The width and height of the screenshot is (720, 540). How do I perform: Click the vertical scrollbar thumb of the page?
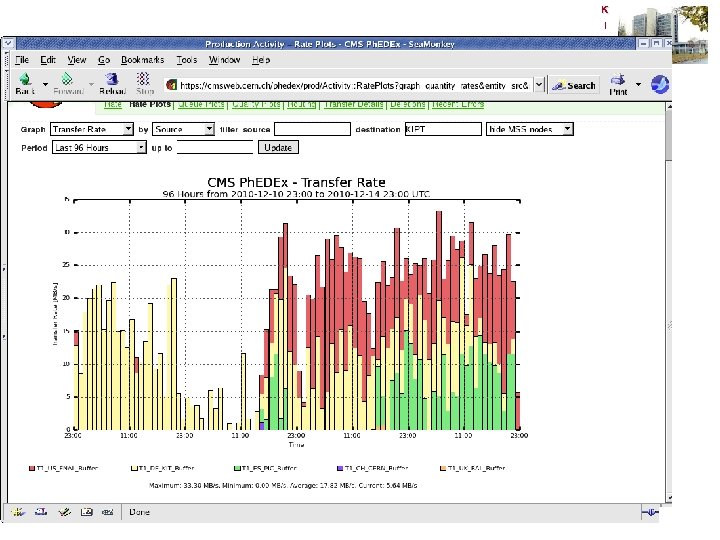(669, 135)
